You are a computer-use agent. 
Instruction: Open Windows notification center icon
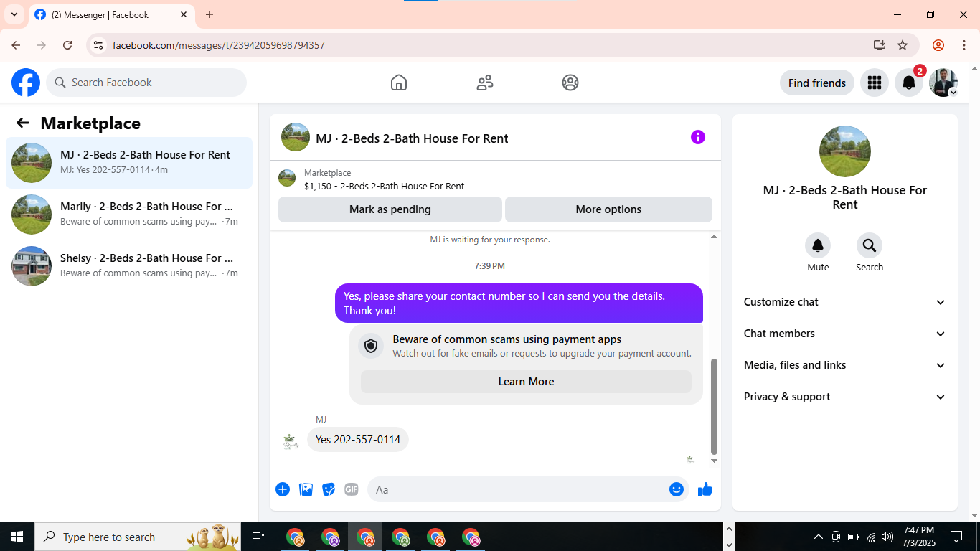[x=956, y=537]
